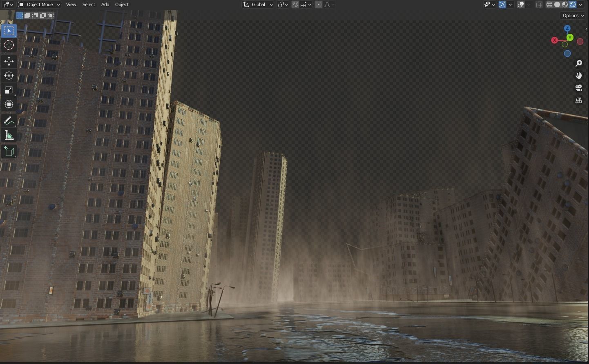Set selection mode to new selection
The height and width of the screenshot is (364, 589).
(19, 16)
